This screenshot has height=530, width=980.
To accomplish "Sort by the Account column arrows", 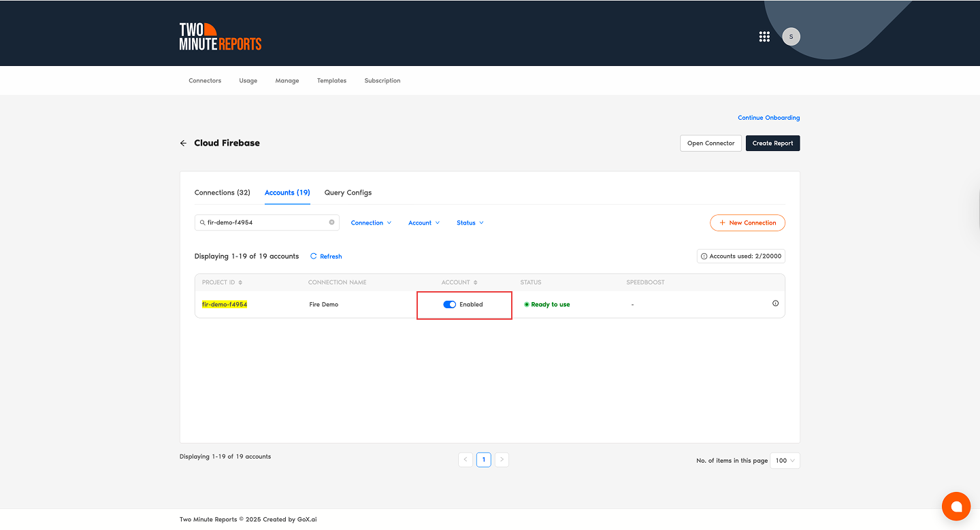I will [x=475, y=282].
